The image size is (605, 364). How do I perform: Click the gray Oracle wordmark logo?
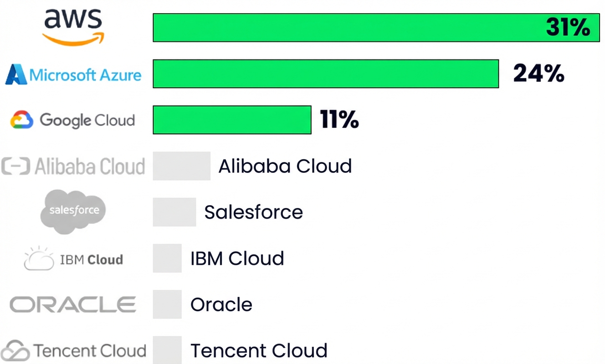click(73, 304)
